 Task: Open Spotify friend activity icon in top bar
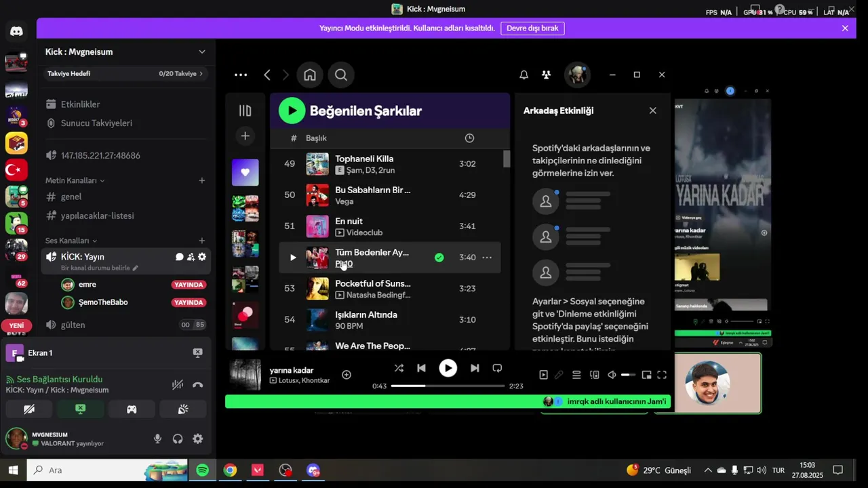546,75
